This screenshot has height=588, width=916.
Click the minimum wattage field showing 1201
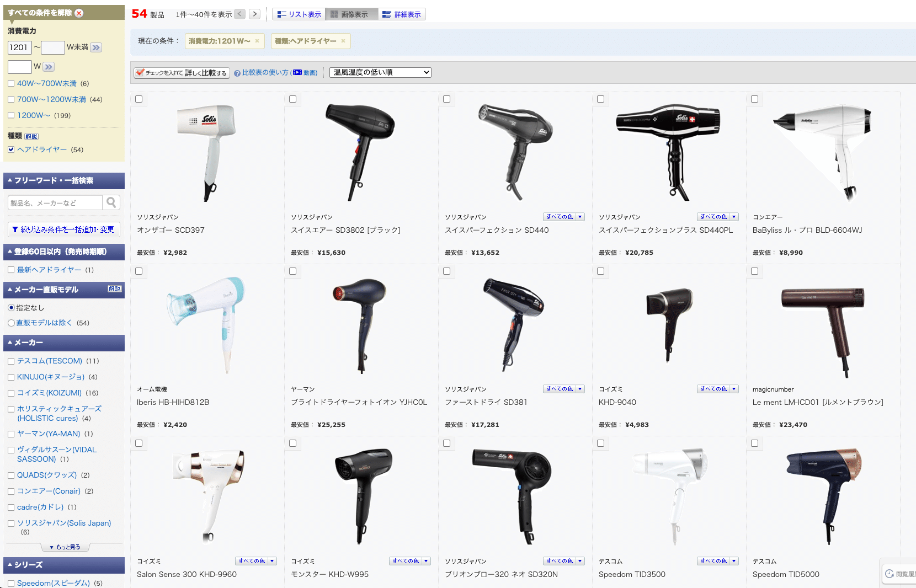coord(19,47)
